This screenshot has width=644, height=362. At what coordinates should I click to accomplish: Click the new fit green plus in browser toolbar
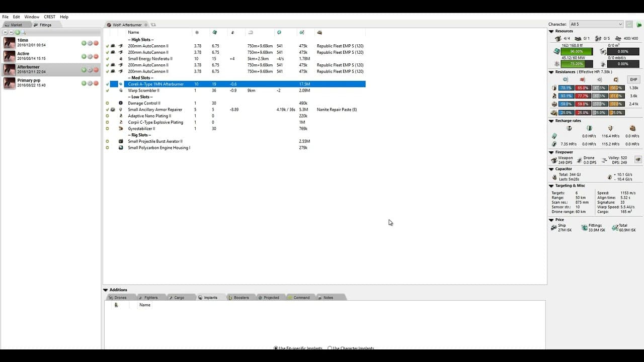point(18,32)
